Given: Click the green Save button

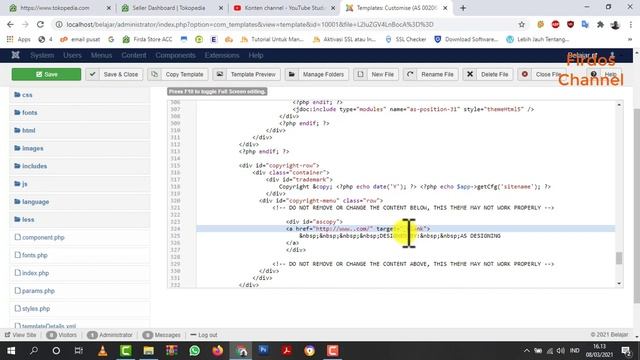Looking at the screenshot, I should 46,74.
